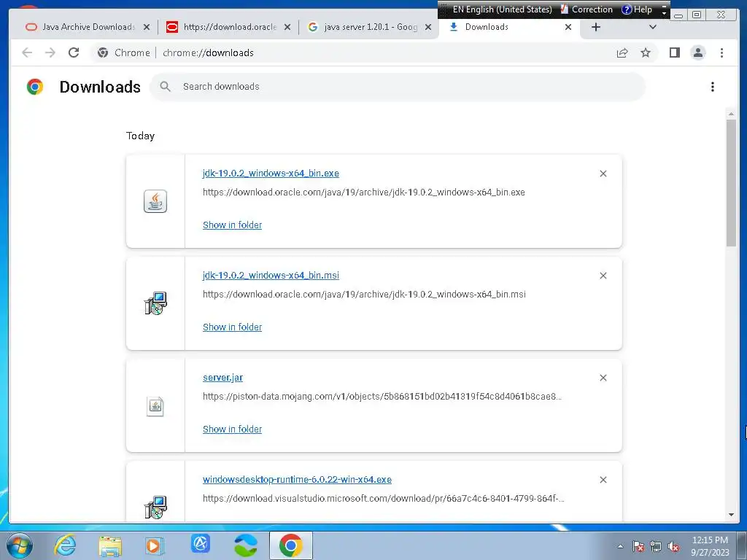Go back with the browser back arrow
This screenshot has height=560, width=747.
(27, 52)
